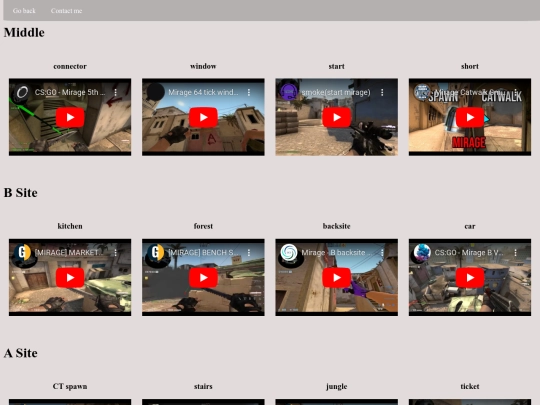Click the 'CT spawn' label
This screenshot has width=540, height=405.
(x=70, y=386)
